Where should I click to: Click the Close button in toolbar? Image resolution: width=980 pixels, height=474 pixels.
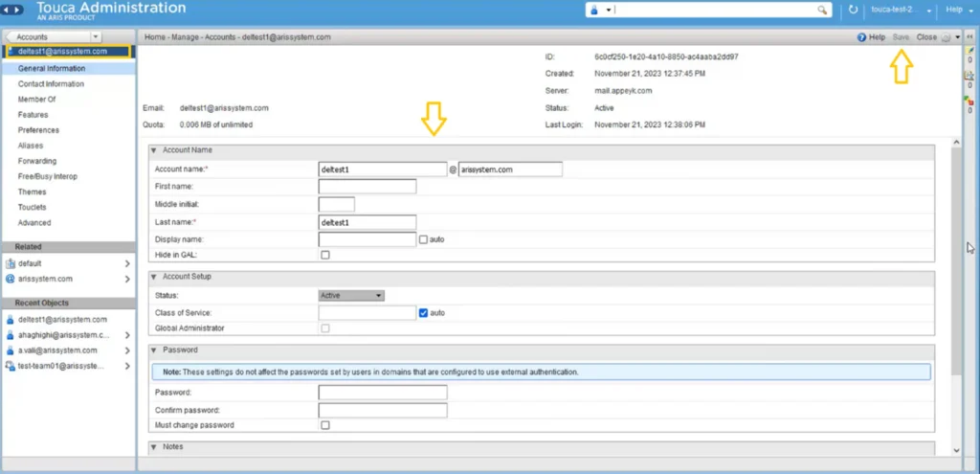pyautogui.click(x=926, y=37)
